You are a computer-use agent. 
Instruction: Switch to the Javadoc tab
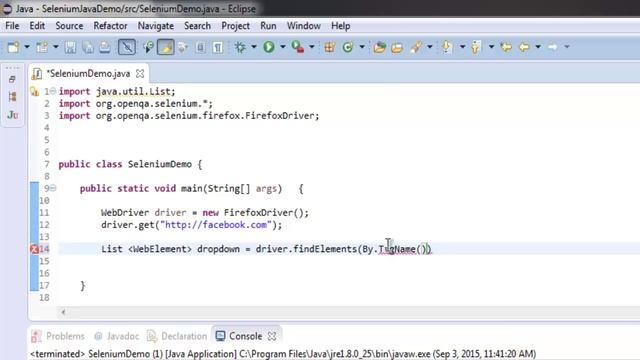[117, 336]
